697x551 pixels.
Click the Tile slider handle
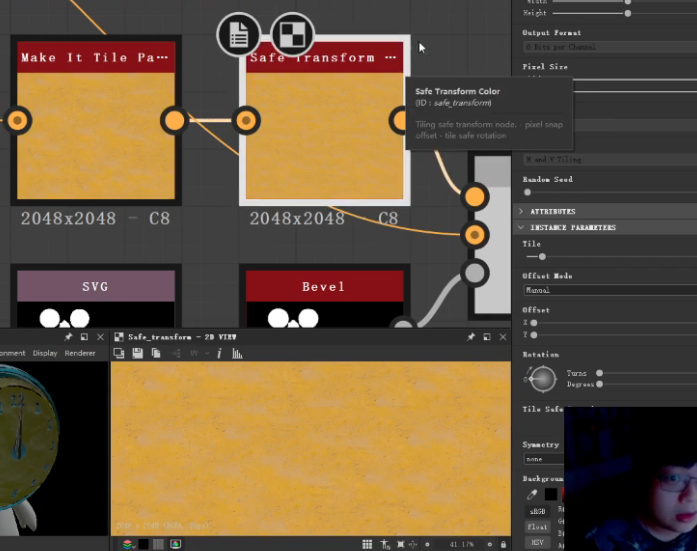542,257
